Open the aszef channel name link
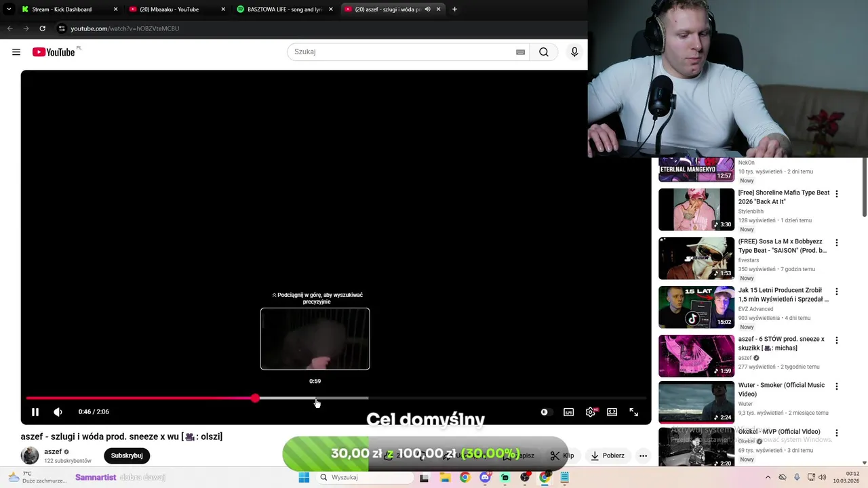This screenshot has height=488, width=868. [x=53, y=452]
